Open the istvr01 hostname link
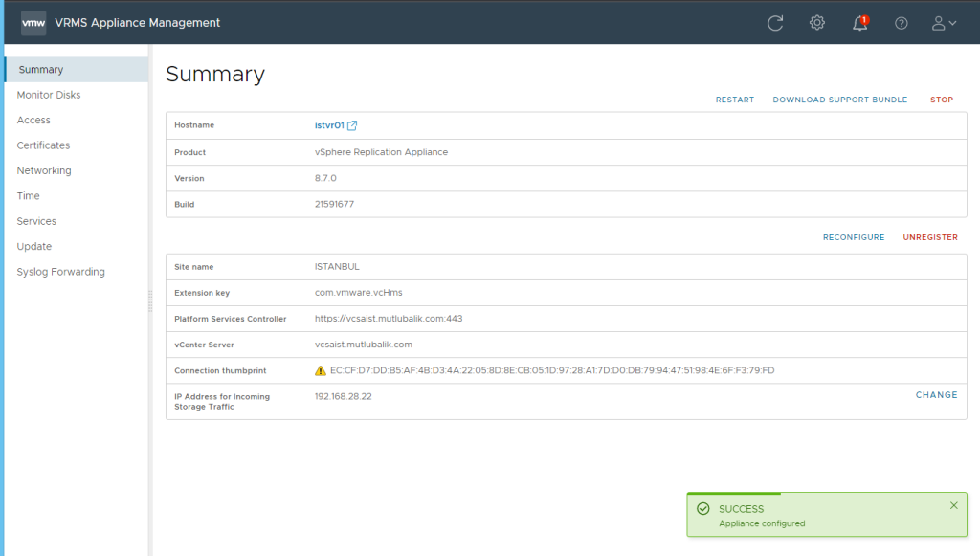 [329, 125]
